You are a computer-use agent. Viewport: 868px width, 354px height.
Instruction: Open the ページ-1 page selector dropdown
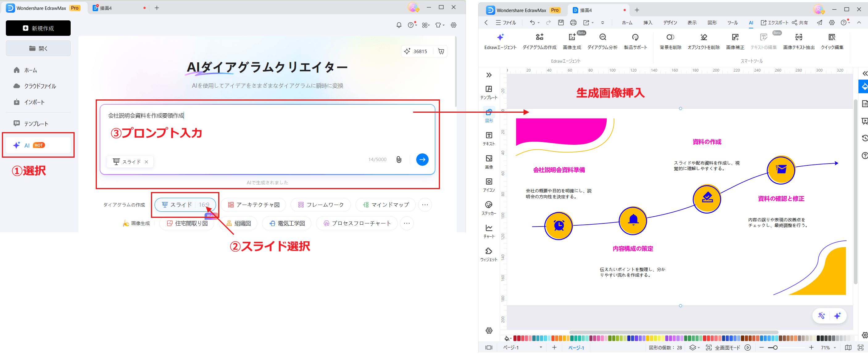[x=541, y=347]
